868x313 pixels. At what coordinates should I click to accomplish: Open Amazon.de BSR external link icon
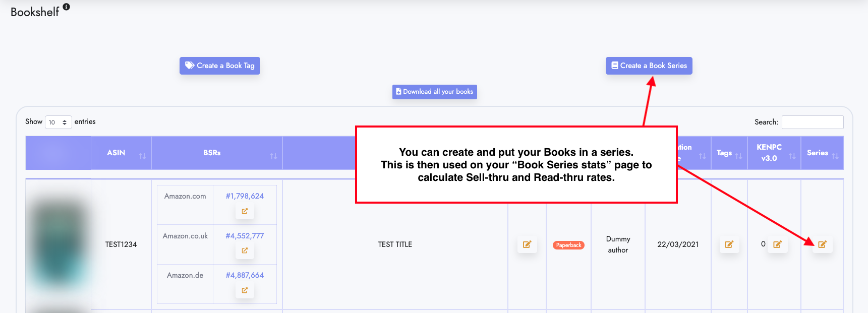pos(245,290)
